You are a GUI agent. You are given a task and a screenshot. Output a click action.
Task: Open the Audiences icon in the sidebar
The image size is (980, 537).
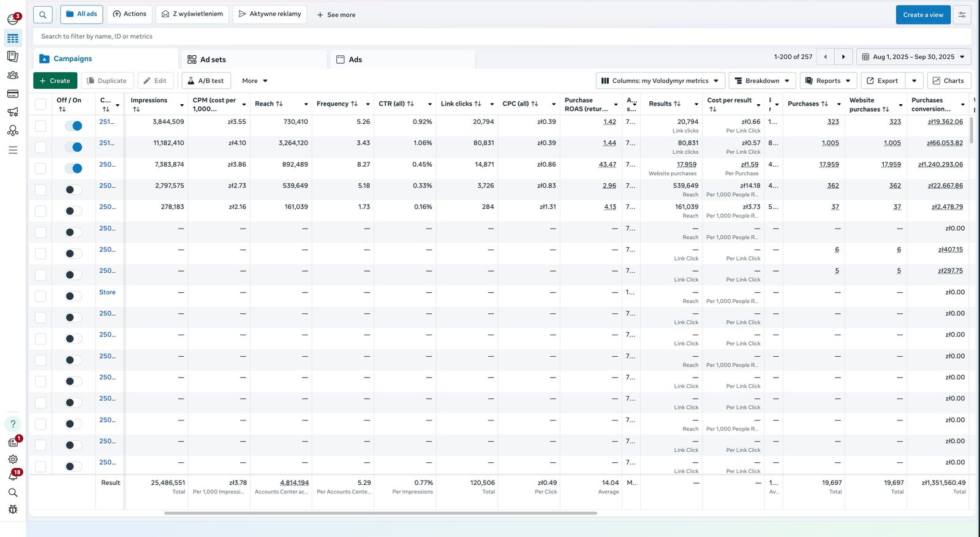pos(13,75)
